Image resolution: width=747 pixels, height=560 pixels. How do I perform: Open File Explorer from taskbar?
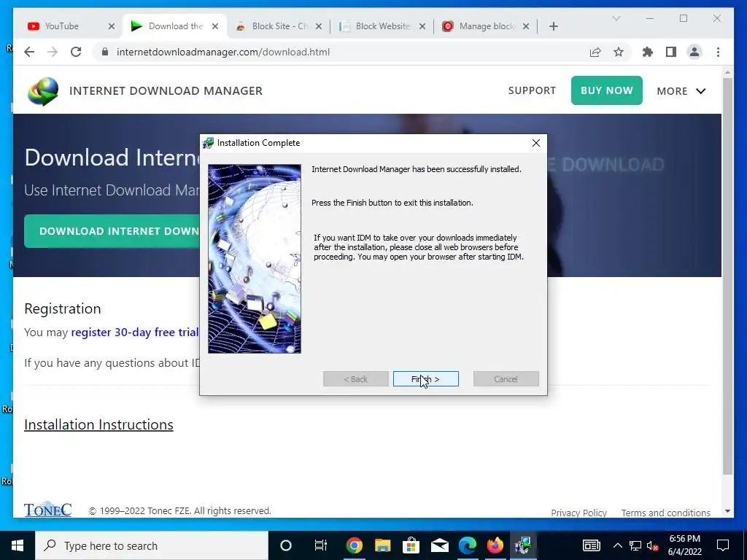(382, 545)
